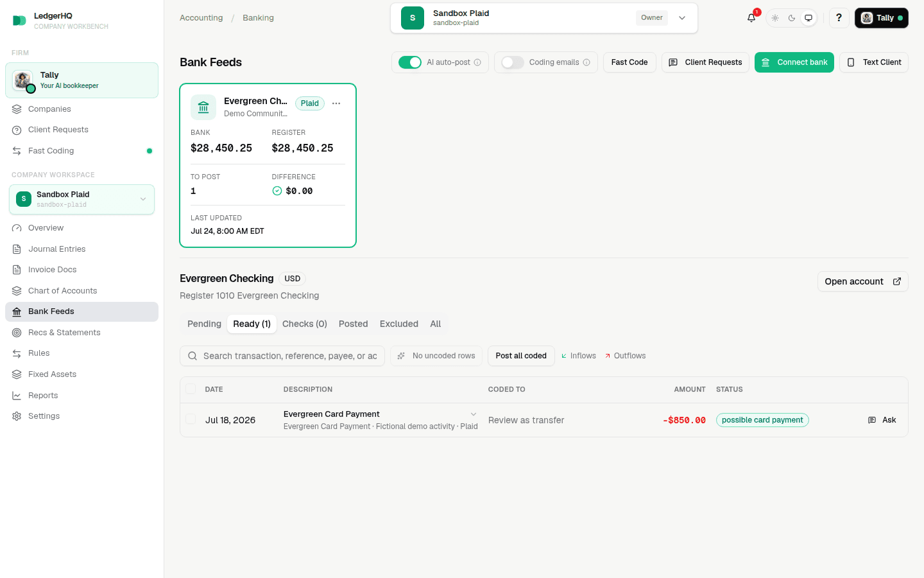
Task: Click the Connect bank button
Action: coord(794,62)
